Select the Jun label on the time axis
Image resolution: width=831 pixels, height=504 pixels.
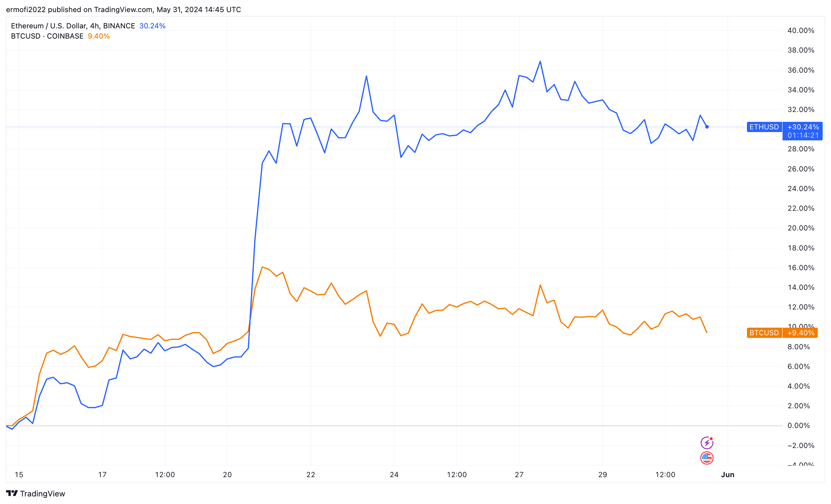tap(727, 474)
